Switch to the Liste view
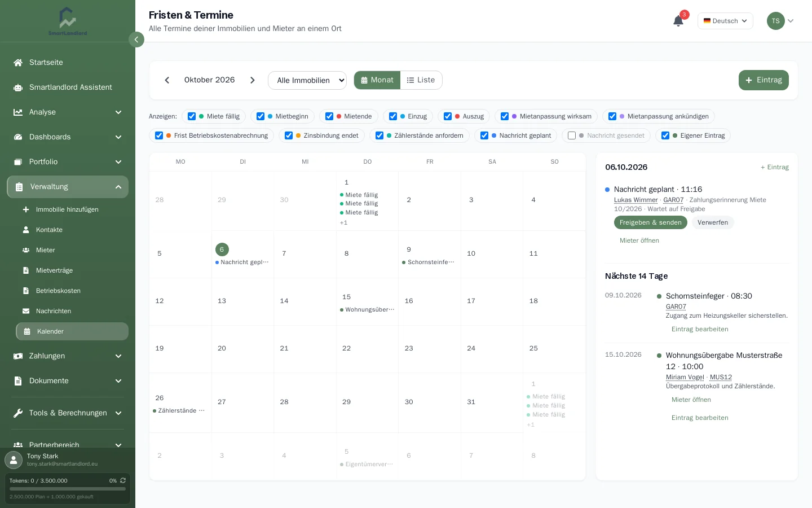Image resolution: width=812 pixels, height=508 pixels. point(421,80)
